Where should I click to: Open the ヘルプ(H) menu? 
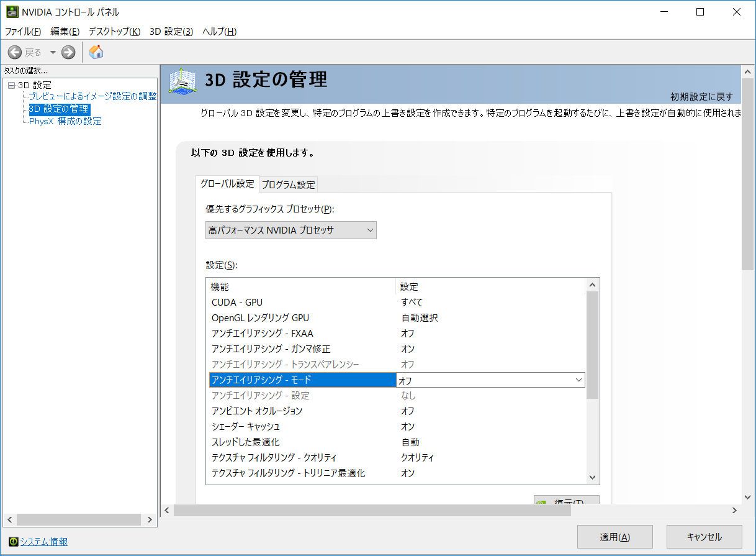point(219,31)
